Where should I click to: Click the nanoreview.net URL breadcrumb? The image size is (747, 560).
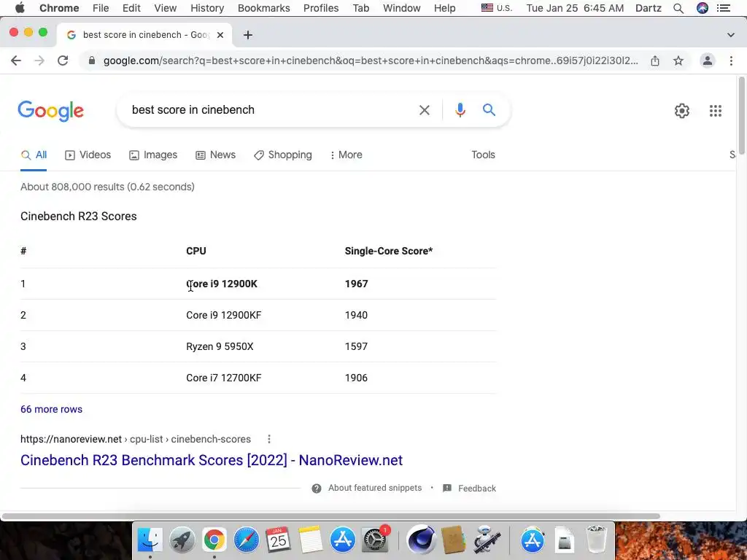pos(136,439)
